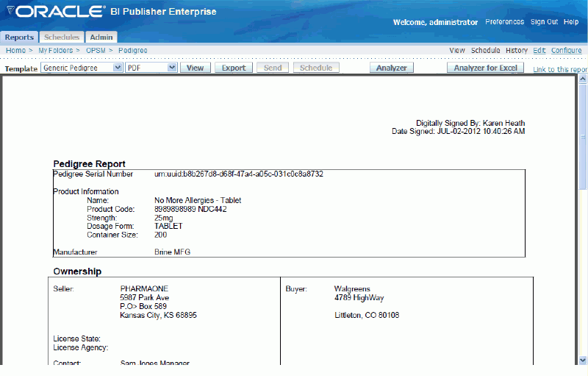
Task: Click the View link in report menu
Action: click(x=456, y=50)
